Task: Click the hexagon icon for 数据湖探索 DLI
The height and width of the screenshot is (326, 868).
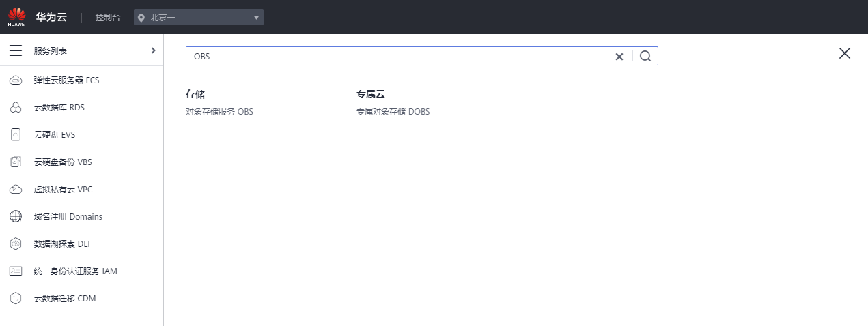Action: click(16, 244)
